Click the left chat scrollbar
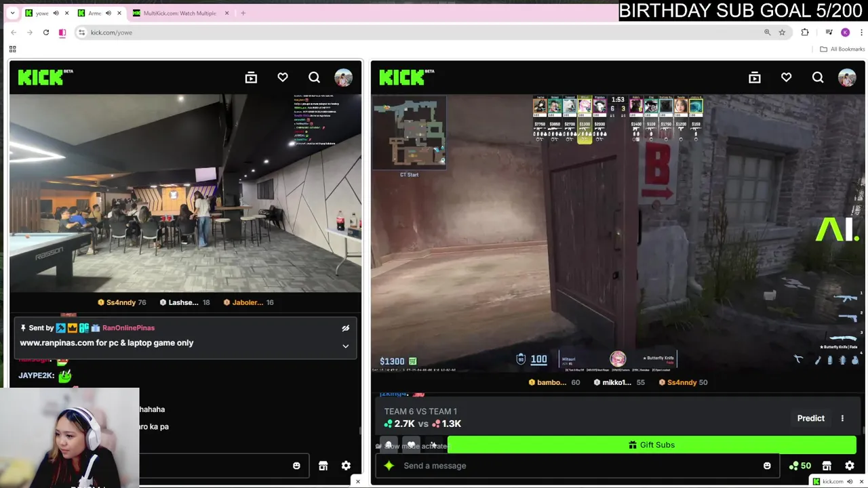The image size is (868, 488). 360,430
